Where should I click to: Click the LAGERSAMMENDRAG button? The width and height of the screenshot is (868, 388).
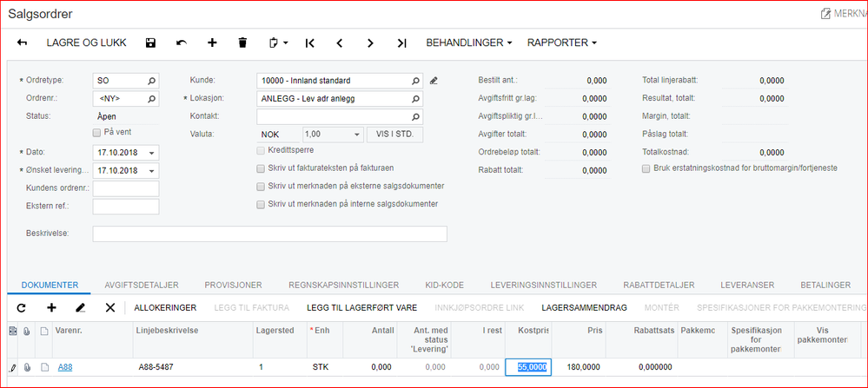point(584,308)
